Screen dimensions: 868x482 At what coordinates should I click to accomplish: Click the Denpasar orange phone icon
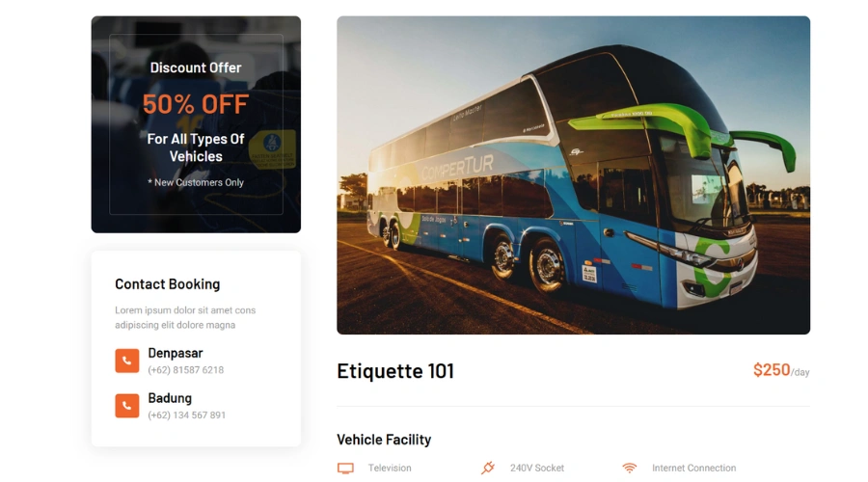coord(126,361)
